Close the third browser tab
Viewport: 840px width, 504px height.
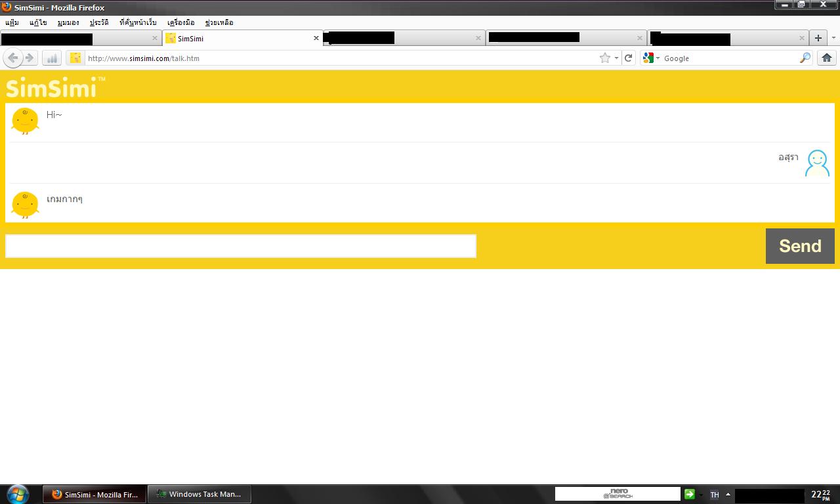478,38
